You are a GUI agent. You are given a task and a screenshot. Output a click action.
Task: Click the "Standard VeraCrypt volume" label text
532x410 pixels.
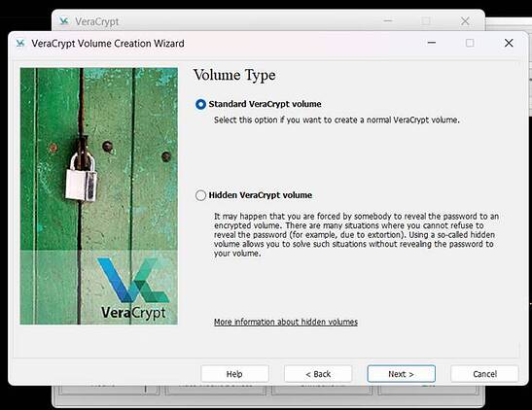(x=265, y=104)
